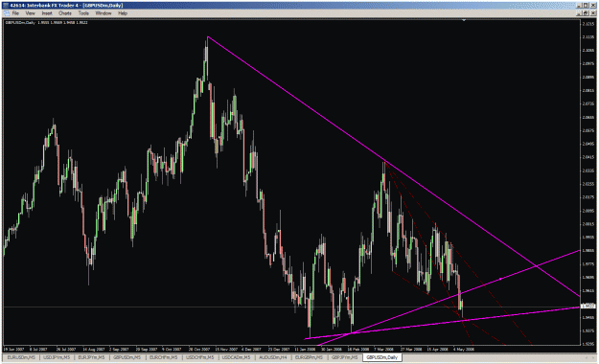The width and height of the screenshot is (599, 364).
Task: Click the 26 Jul 2007 date label
Action: coord(66,349)
